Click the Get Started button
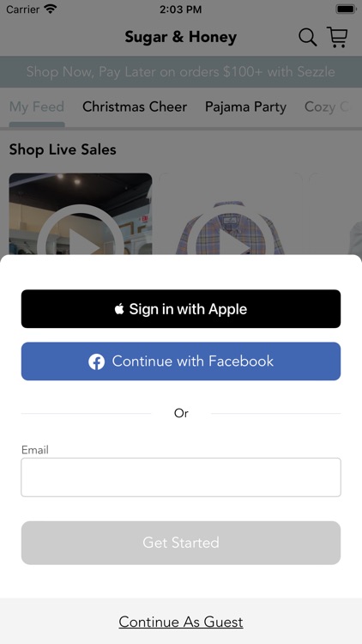The width and height of the screenshot is (362, 644). click(x=181, y=543)
